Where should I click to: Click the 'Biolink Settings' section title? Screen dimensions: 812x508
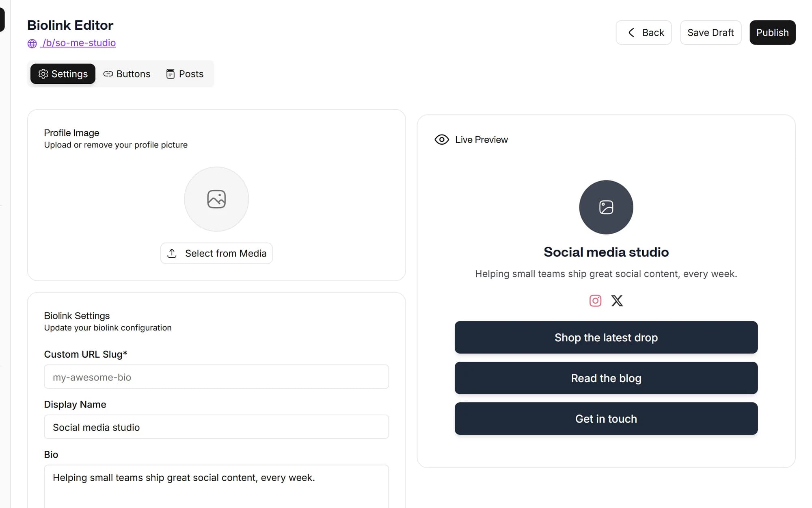pos(77,316)
